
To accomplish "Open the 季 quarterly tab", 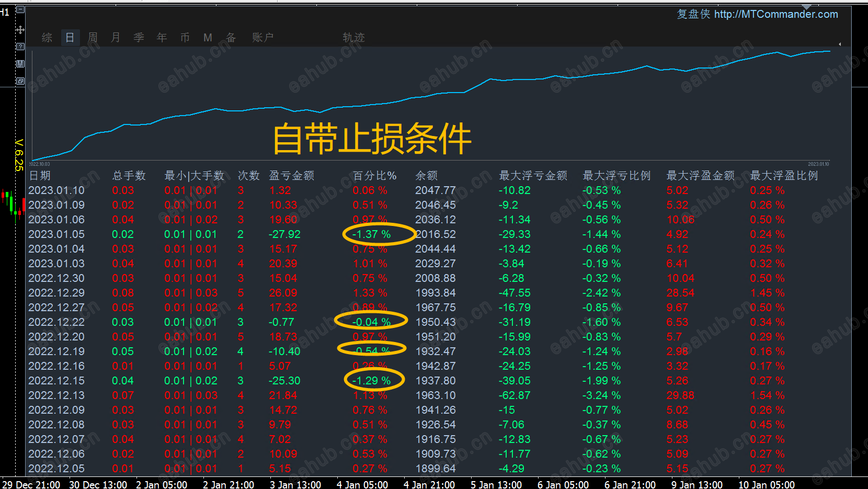I will point(139,38).
